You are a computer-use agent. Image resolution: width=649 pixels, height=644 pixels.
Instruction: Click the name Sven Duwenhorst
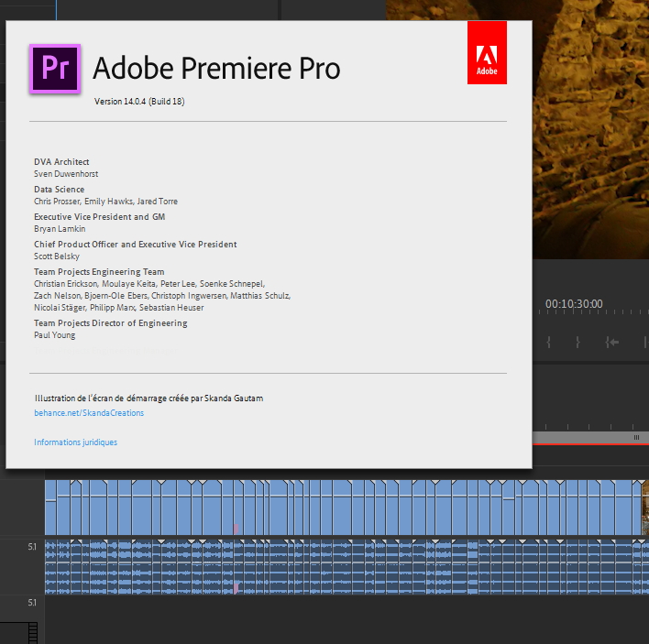pos(66,174)
